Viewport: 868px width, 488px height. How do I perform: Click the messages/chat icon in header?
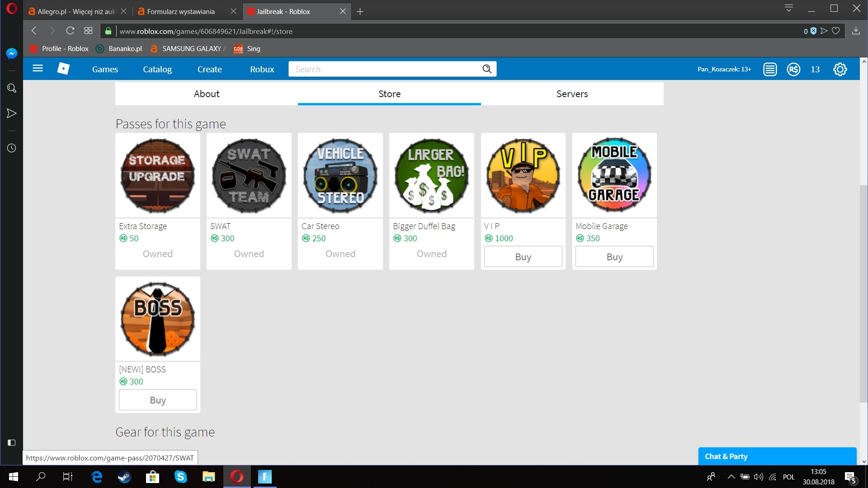point(771,69)
